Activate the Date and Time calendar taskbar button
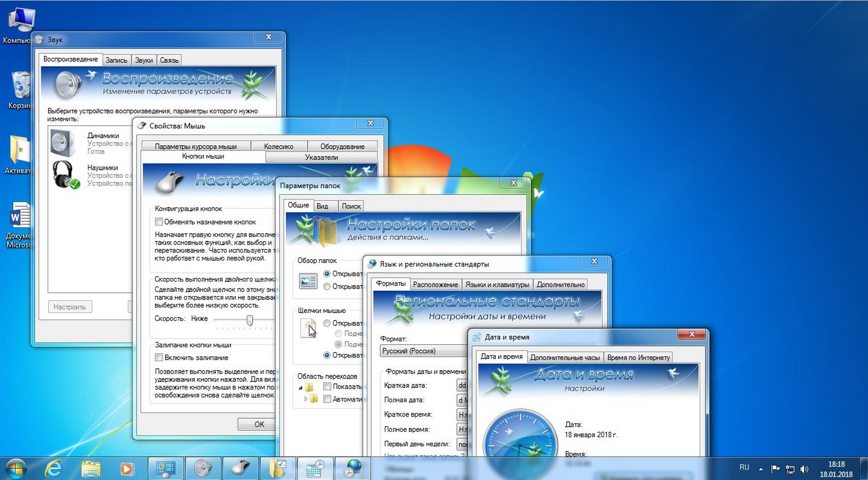The height and width of the screenshot is (480, 868). point(315,469)
